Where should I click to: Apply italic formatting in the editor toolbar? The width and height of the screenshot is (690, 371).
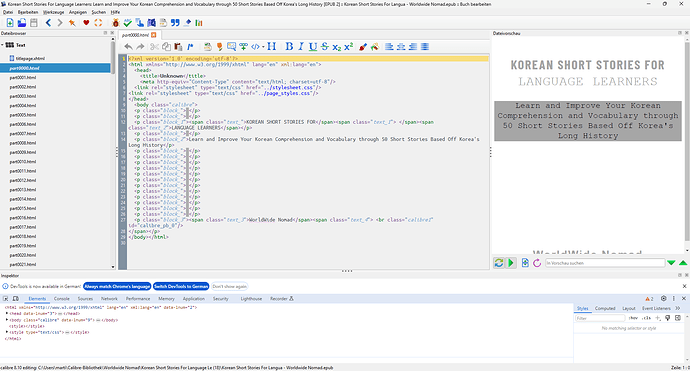pos(301,47)
